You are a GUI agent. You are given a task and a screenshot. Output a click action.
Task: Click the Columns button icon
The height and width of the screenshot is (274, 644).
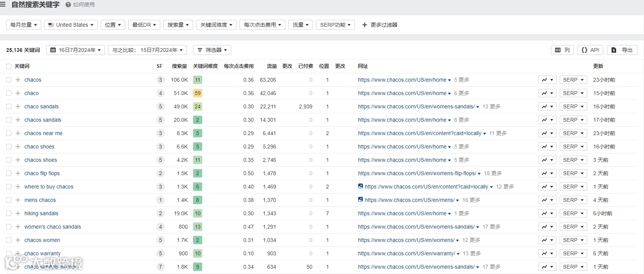click(x=558, y=50)
